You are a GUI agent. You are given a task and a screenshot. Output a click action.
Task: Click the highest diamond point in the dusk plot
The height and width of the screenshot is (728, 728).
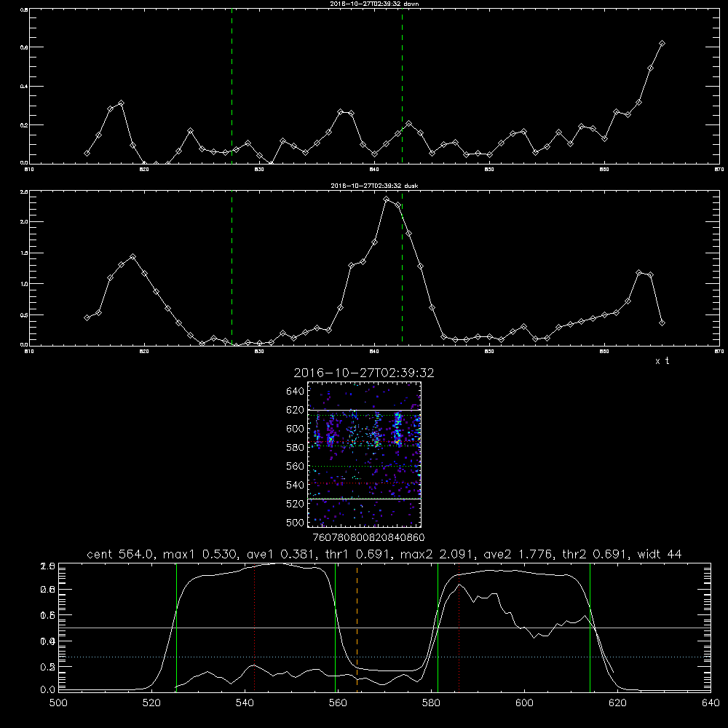[x=387, y=199]
